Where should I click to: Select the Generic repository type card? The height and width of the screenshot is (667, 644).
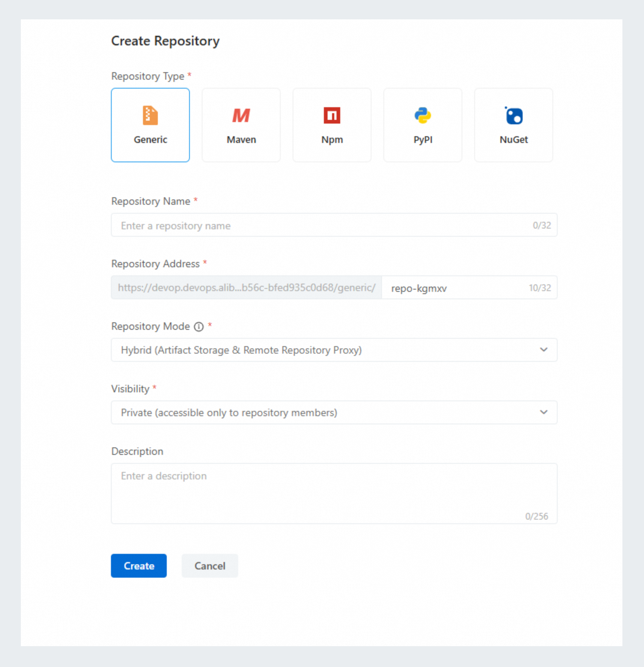(x=150, y=125)
